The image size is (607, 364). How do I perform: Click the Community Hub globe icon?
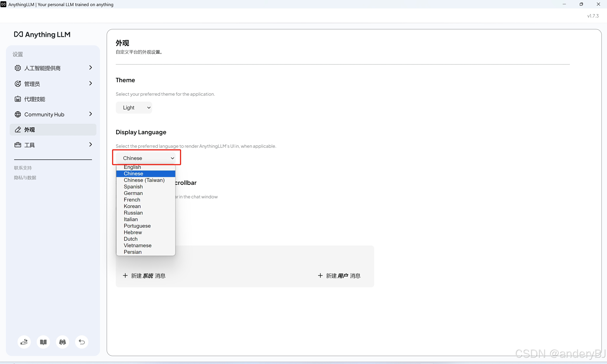coord(18,114)
